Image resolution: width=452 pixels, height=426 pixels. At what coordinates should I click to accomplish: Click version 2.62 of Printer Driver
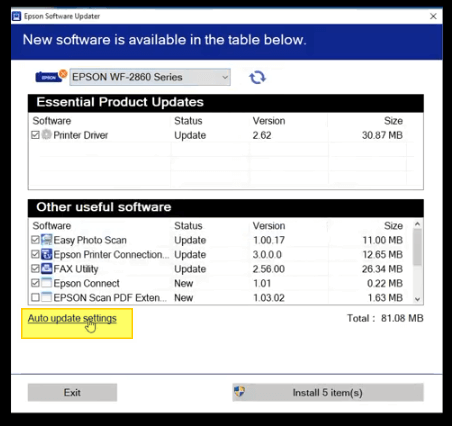point(262,135)
